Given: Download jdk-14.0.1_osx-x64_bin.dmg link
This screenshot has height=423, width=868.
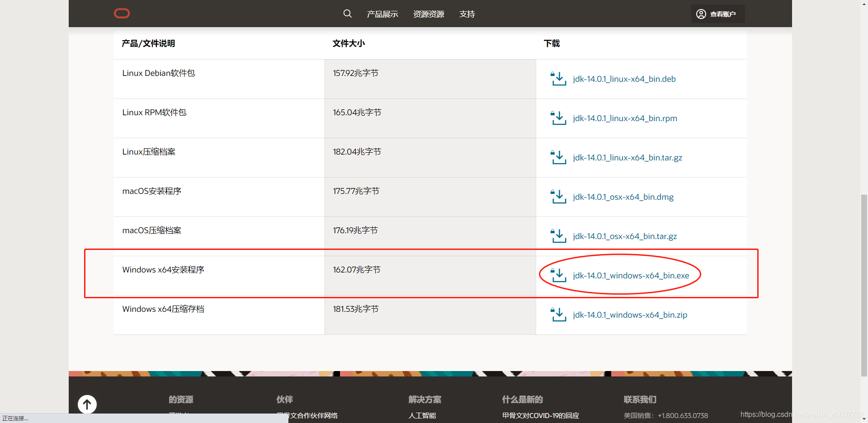Looking at the screenshot, I should pos(623,197).
